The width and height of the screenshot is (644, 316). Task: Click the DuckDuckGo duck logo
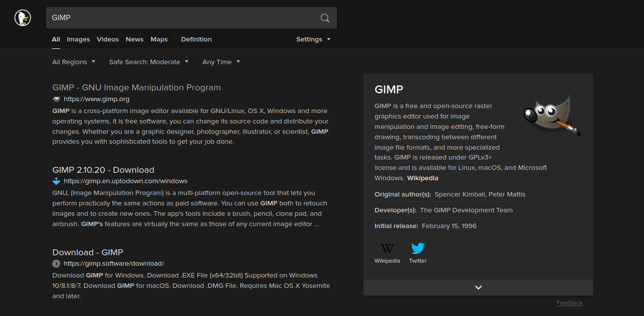(x=23, y=18)
